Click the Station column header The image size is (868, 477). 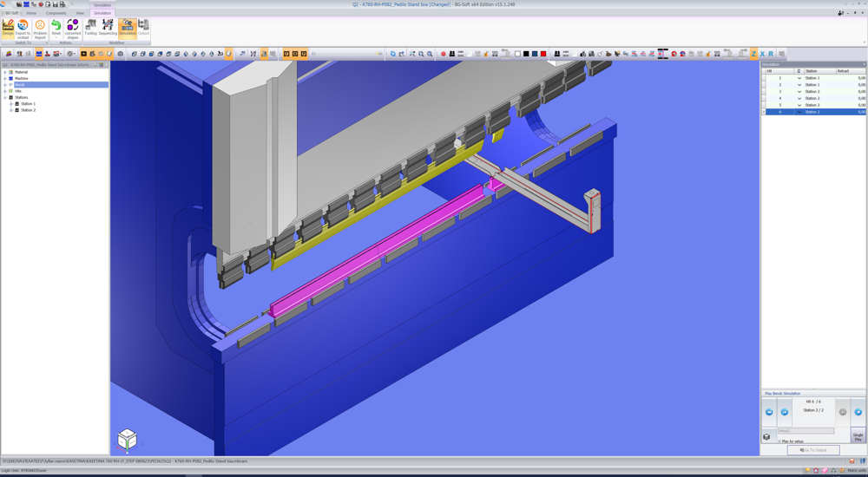point(819,71)
